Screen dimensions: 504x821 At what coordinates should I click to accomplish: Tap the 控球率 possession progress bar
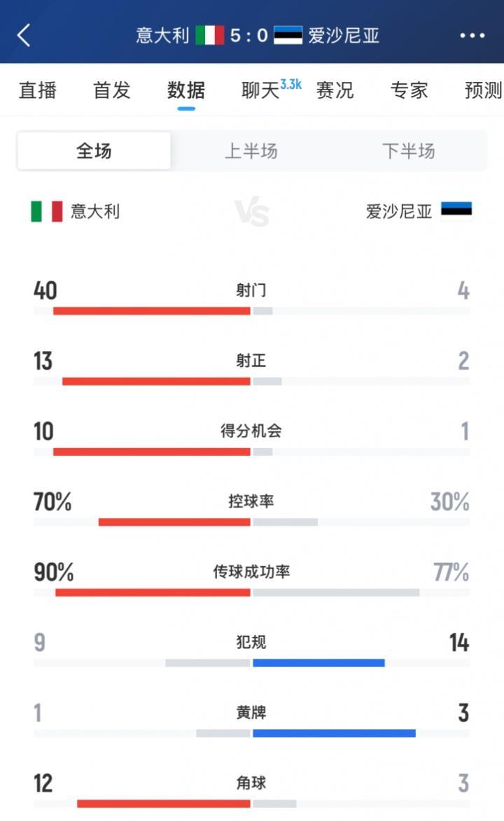pos(252,521)
